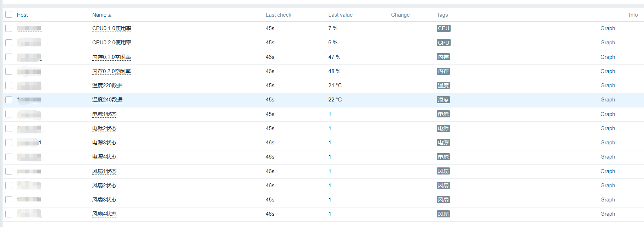Click the 温度 tag on the 温度240数据 row
Image resolution: width=644 pixels, height=227 pixels.
coord(443,100)
